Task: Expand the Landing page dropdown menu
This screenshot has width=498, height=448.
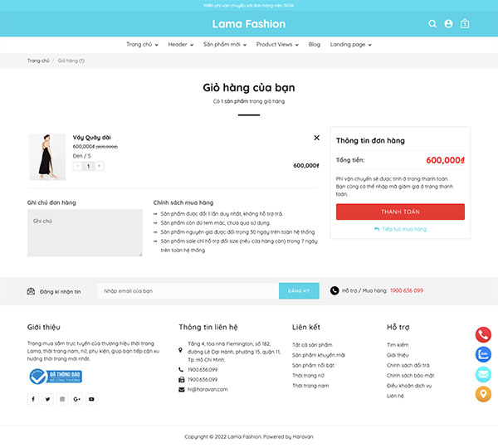Action: point(350,45)
